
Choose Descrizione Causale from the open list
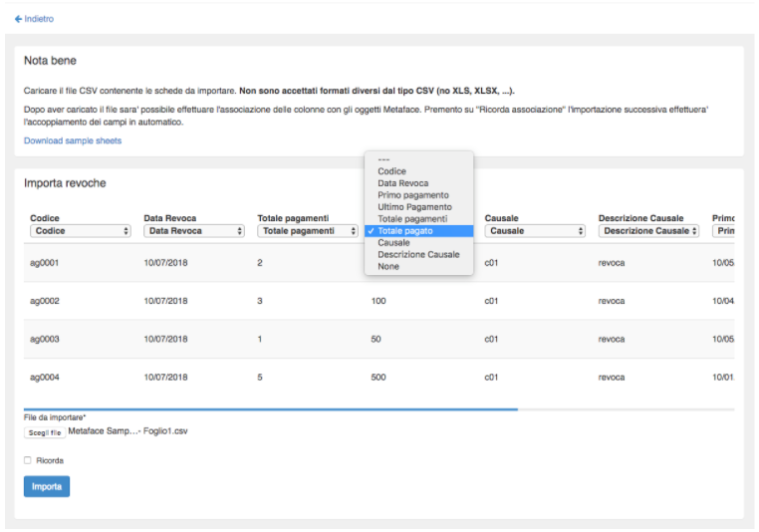click(418, 254)
